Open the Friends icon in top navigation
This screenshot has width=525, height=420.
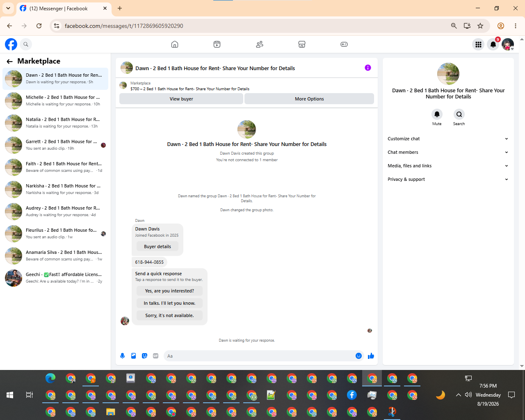(260, 44)
